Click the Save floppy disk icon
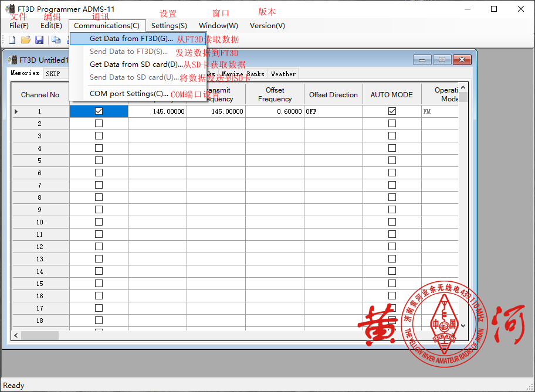This screenshot has height=392, width=535. point(39,40)
